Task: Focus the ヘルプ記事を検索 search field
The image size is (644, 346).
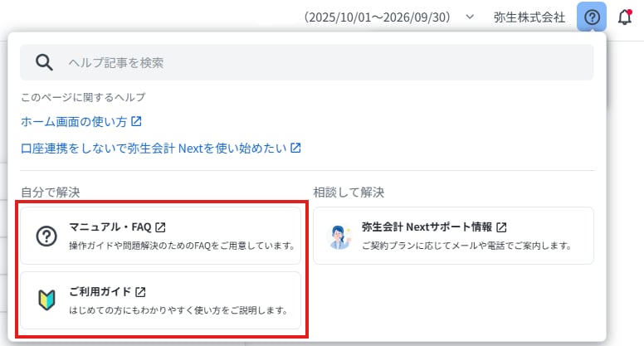Action: tap(307, 62)
